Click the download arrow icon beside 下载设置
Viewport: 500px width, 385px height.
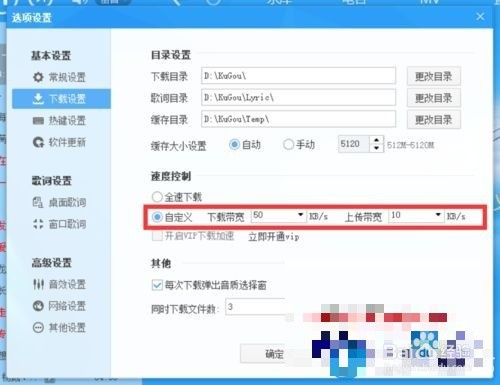(x=38, y=99)
